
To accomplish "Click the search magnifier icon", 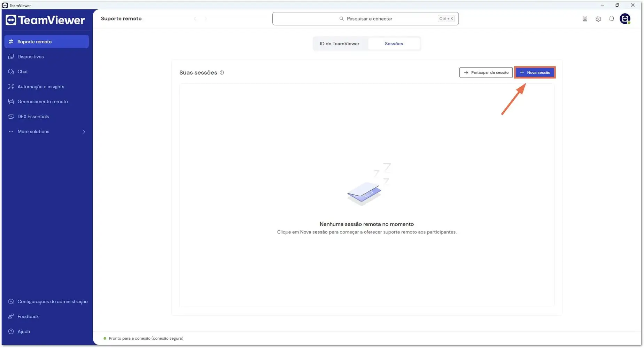I will 341,19.
